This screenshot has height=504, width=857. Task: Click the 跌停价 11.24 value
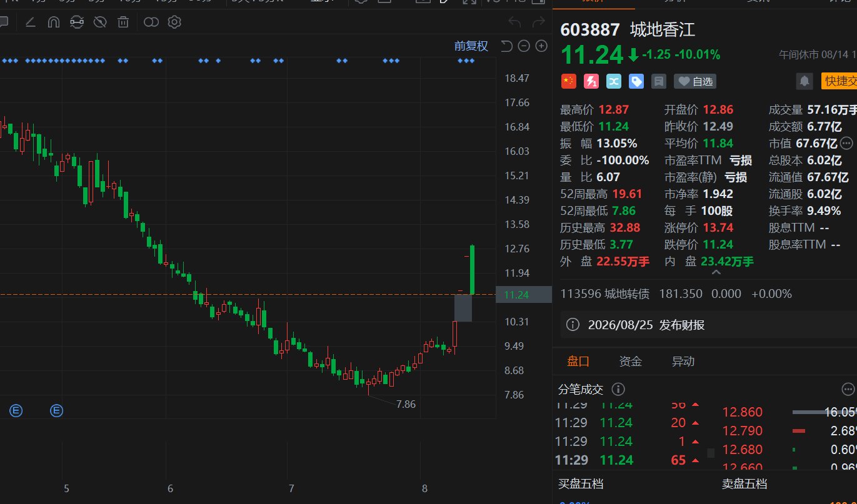point(718,244)
